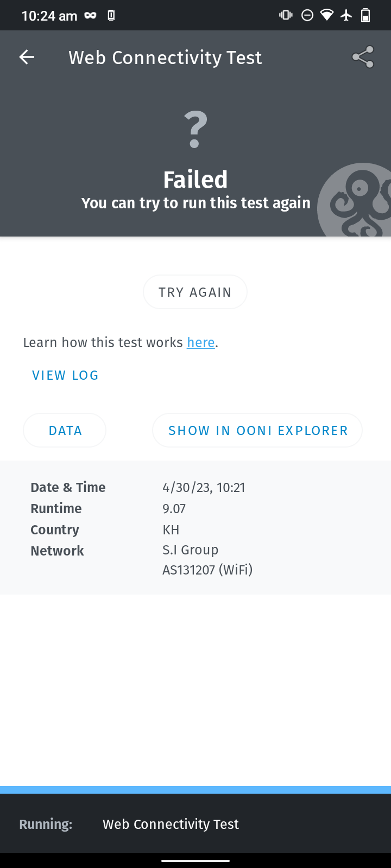Open VIEW LOG to inspect test logs
The height and width of the screenshot is (868, 391).
(x=65, y=375)
